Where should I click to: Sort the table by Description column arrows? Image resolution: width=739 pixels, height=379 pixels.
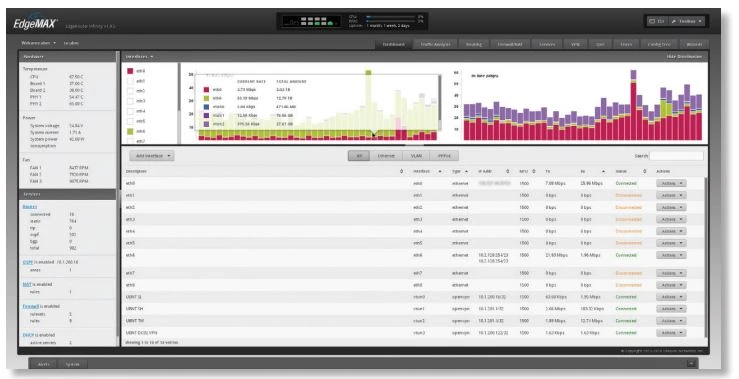click(401, 171)
